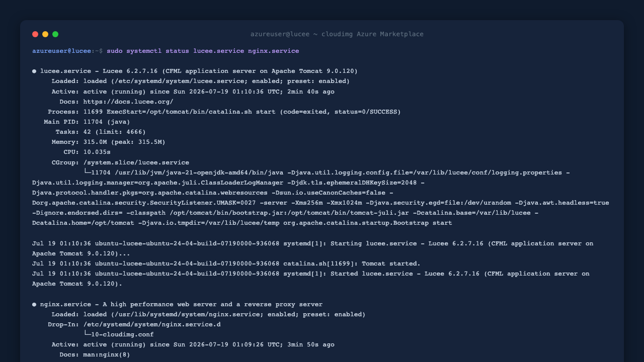The image size is (644, 362).
Task: Click the 'Tasks: 42 (limit: 4666)' line
Action: point(101,132)
